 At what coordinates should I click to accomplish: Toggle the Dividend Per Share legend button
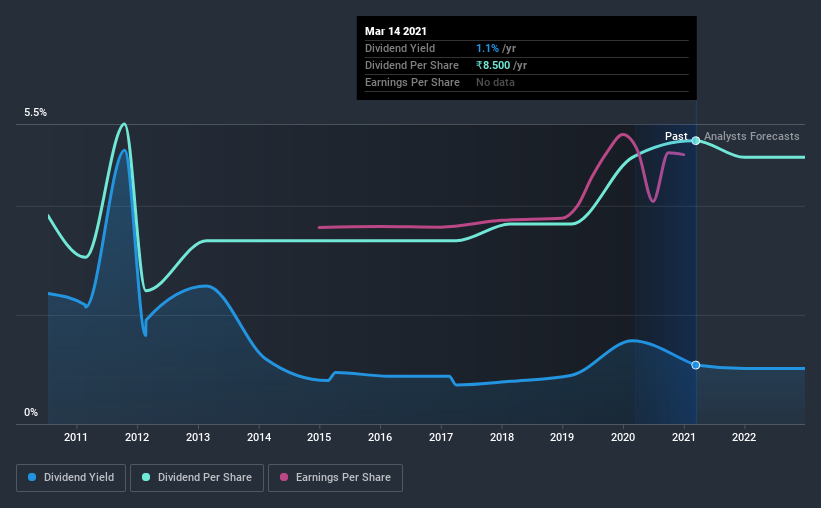click(197, 478)
